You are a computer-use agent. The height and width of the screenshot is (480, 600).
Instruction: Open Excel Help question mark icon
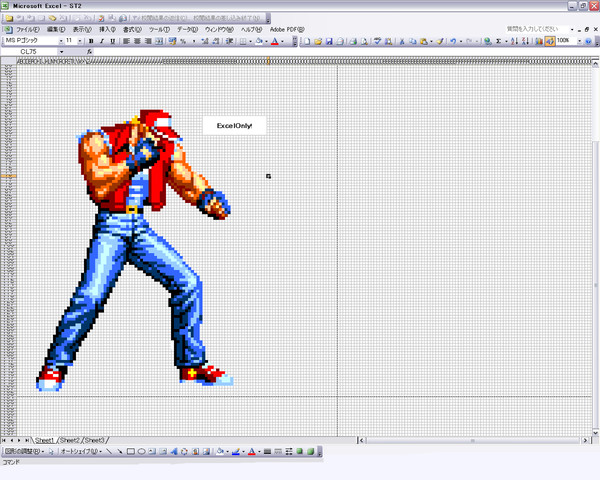[588, 41]
